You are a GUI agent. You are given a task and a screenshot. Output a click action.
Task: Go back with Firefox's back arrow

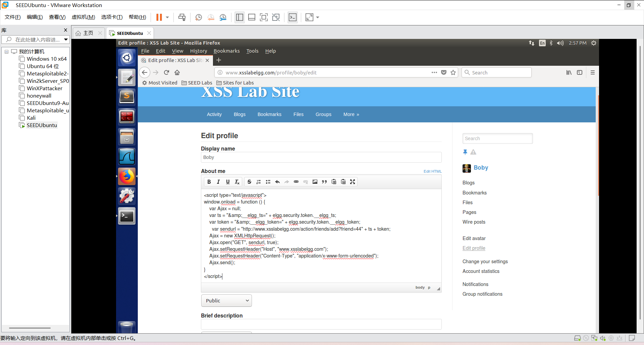click(145, 72)
